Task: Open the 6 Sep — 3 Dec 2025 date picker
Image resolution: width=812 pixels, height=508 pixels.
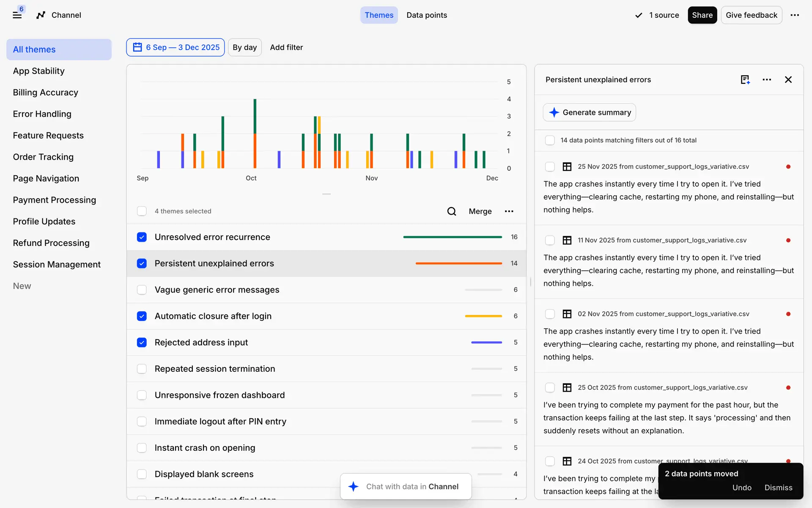Action: coord(176,47)
